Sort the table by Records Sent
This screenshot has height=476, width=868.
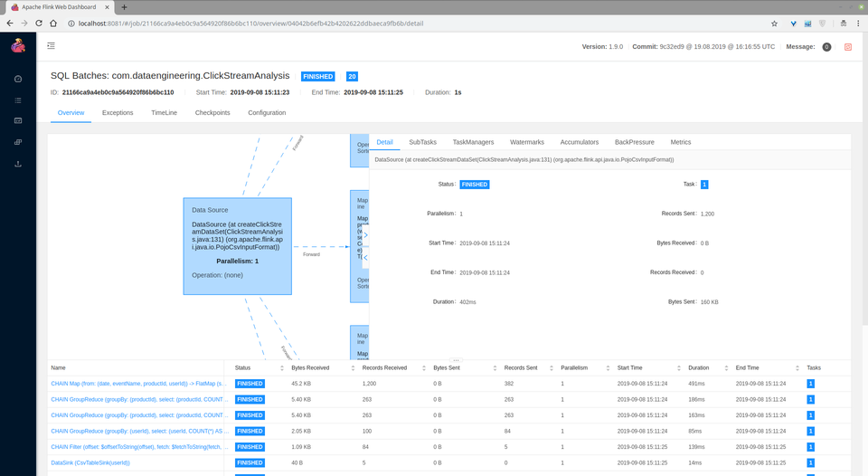point(552,368)
